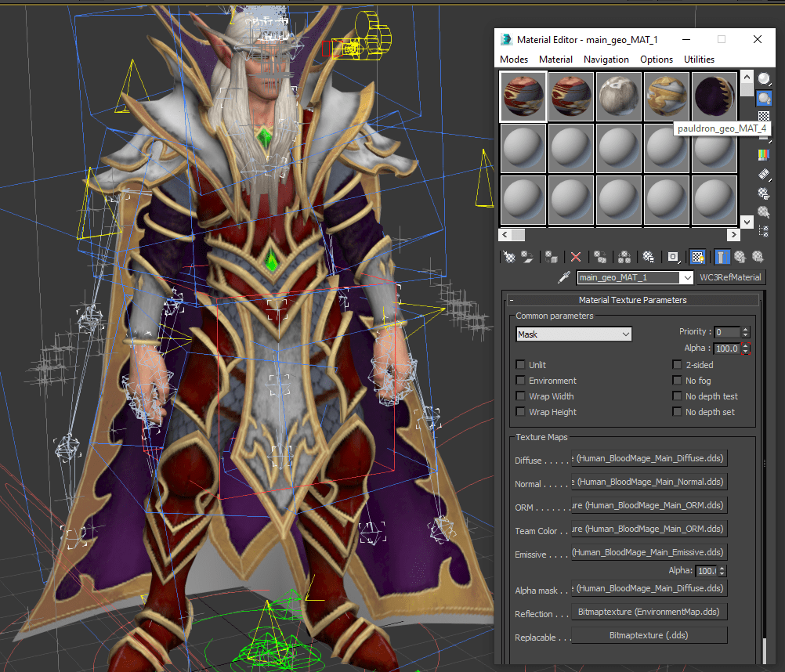Click Go Forward to Sibling icon

pyautogui.click(x=758, y=257)
